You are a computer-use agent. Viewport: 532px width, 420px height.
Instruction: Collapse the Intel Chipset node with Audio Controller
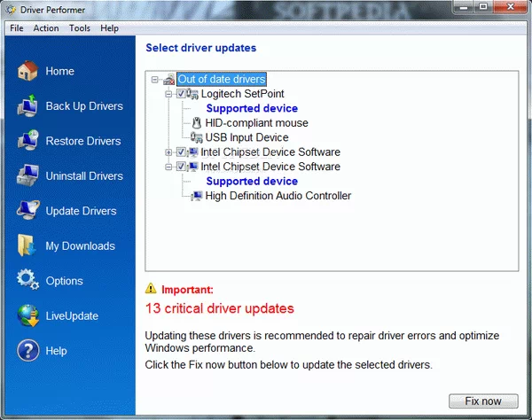[168, 167]
